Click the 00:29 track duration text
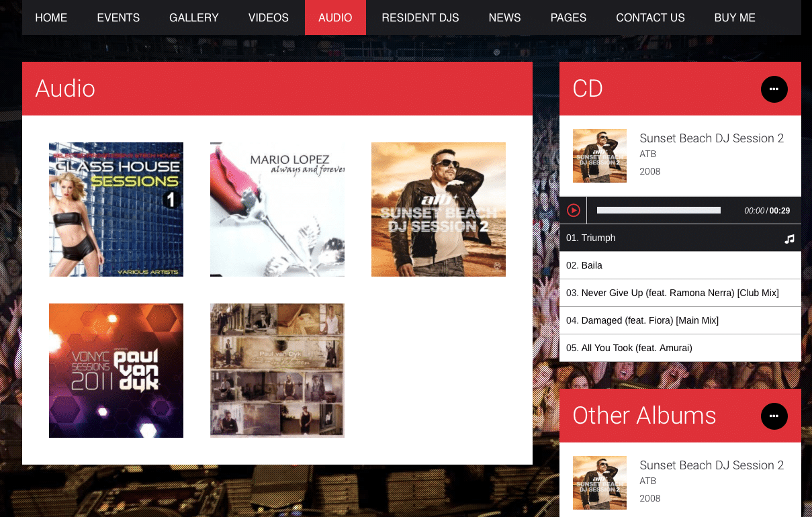This screenshot has width=812, height=517. [780, 211]
